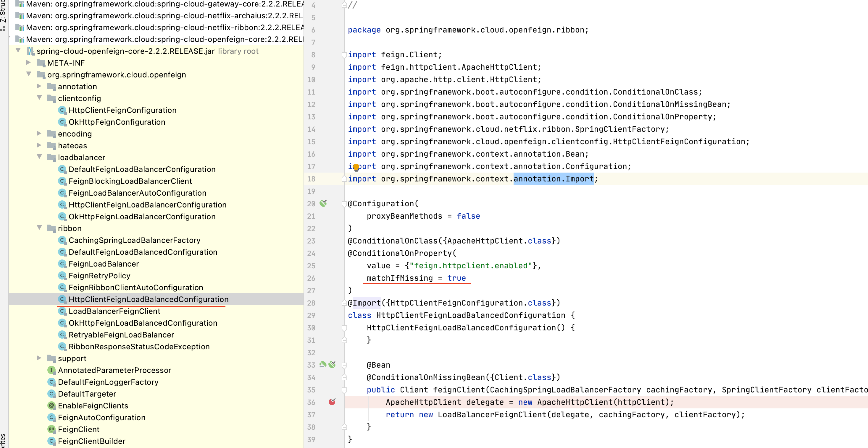Click the class icon beside FeignRetryPolicy
Image resolution: width=868 pixels, height=448 pixels.
(x=62, y=275)
